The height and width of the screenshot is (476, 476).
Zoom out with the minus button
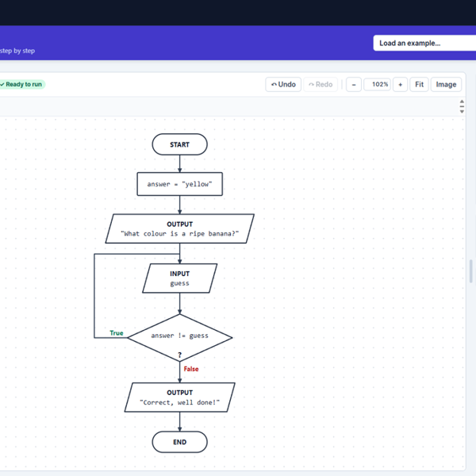pyautogui.click(x=354, y=84)
